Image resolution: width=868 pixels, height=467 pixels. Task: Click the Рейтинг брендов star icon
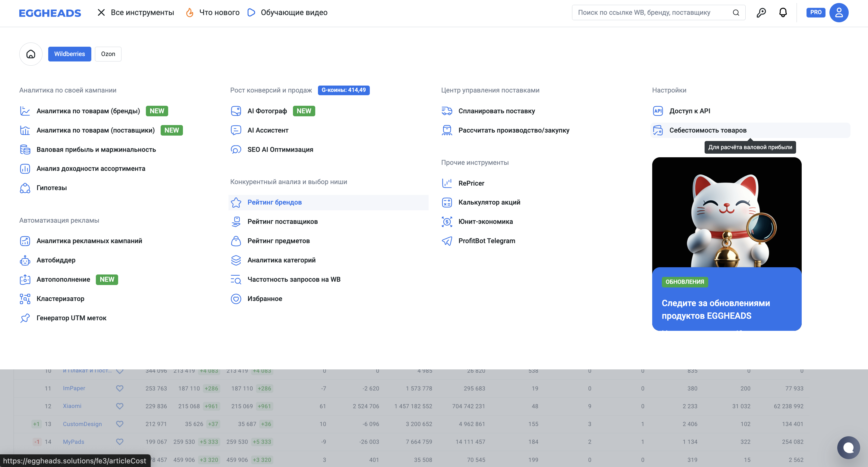pyautogui.click(x=236, y=202)
